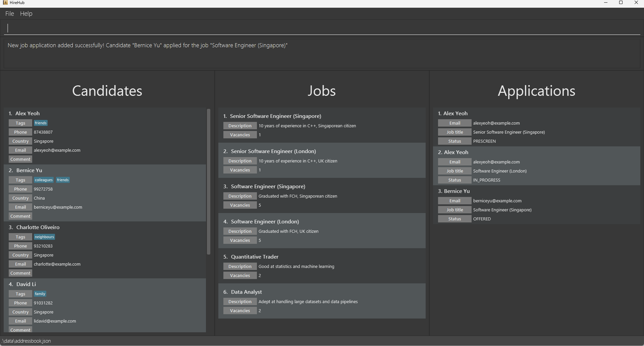Click the Data Analyst job description text

coord(308,302)
